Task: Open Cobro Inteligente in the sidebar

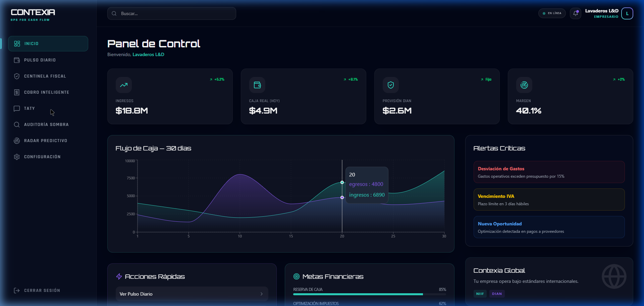Action: (46, 92)
